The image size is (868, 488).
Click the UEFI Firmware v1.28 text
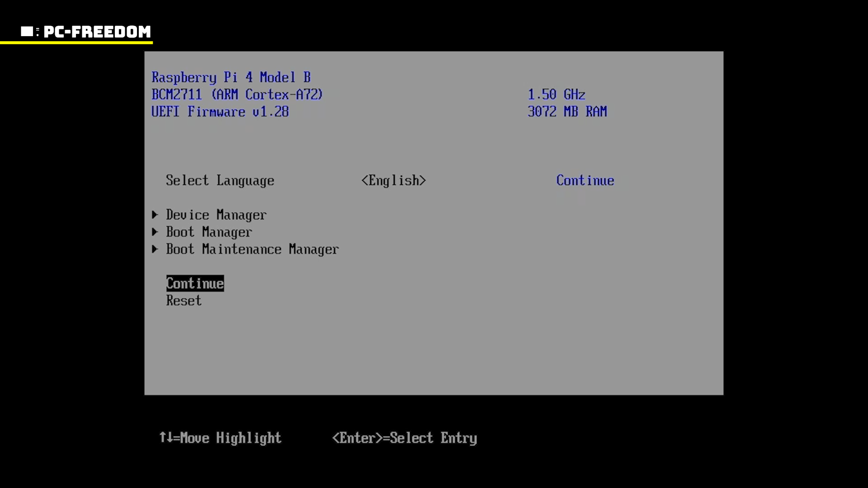pos(220,112)
